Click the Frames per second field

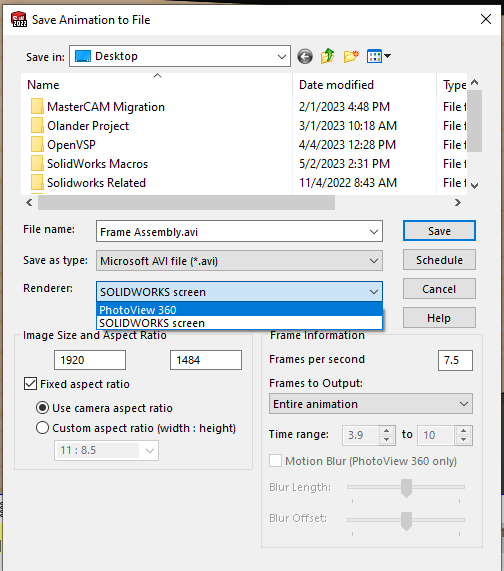click(x=455, y=361)
